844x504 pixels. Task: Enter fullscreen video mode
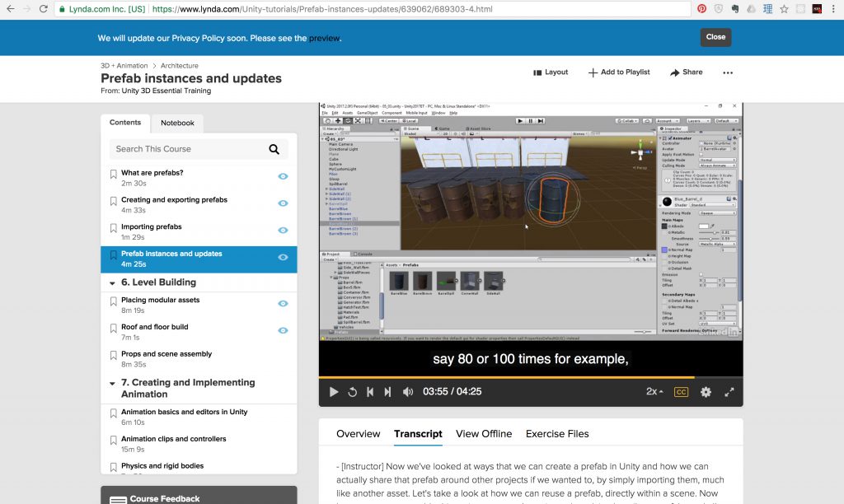point(729,392)
